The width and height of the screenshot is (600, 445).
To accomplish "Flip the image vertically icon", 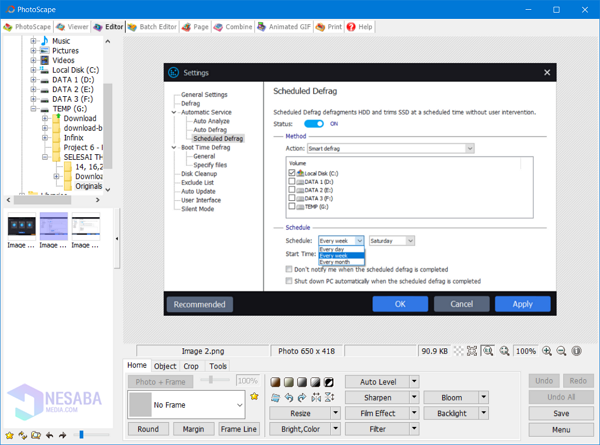I will (x=329, y=398).
